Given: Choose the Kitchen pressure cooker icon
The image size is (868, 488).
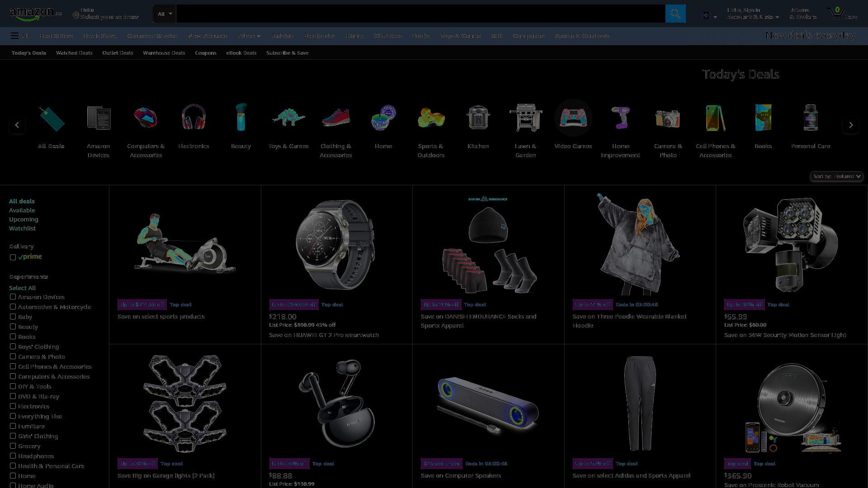Looking at the screenshot, I should pyautogui.click(x=478, y=117).
